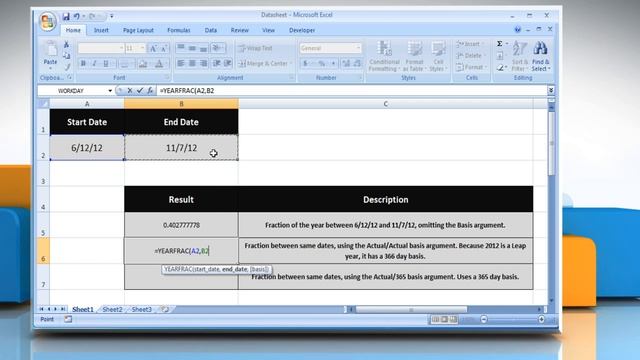Apply Percent Style icon
This screenshot has width=640, height=360.
322,63
